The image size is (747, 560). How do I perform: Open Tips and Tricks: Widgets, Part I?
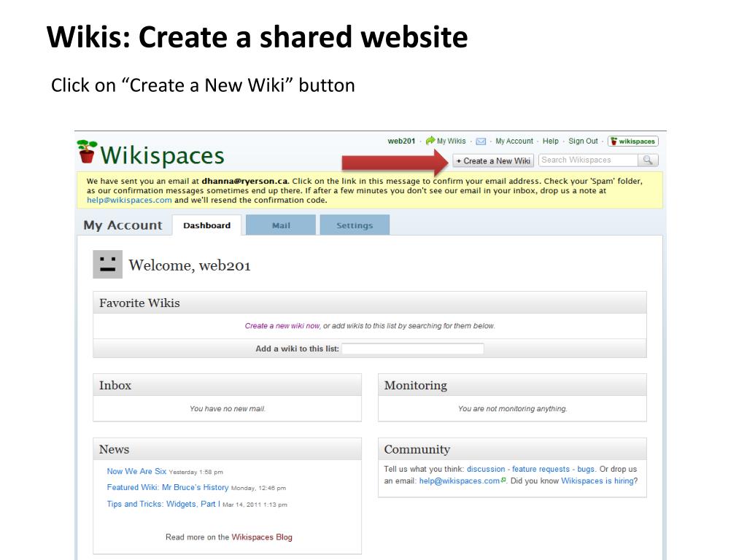(x=163, y=504)
